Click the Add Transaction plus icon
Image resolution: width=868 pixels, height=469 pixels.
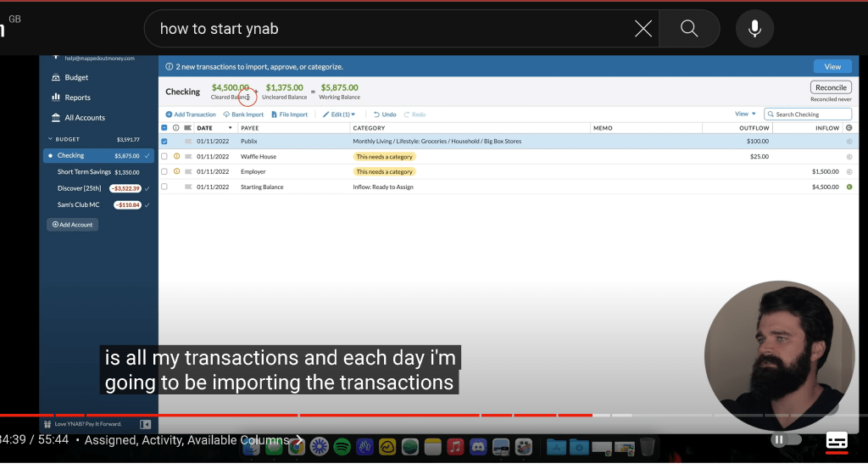point(169,114)
